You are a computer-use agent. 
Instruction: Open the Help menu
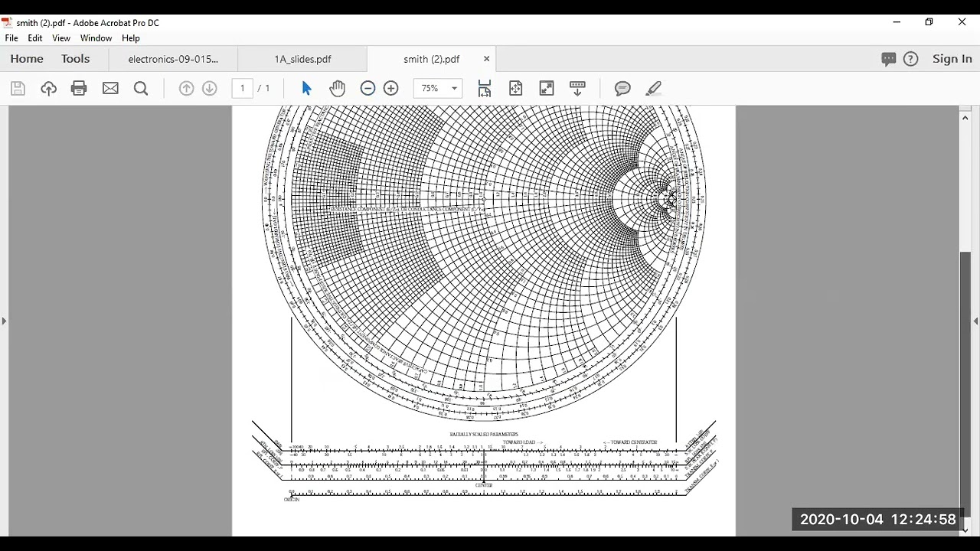pos(131,38)
